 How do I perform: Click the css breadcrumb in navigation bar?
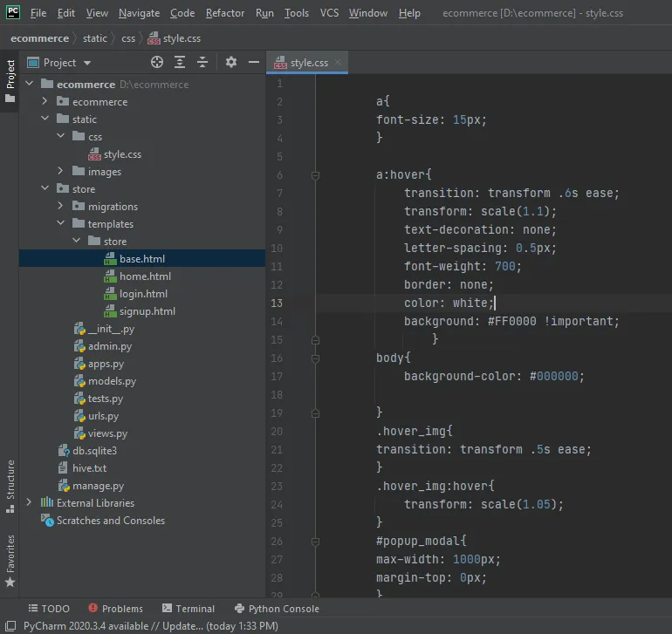(128, 38)
